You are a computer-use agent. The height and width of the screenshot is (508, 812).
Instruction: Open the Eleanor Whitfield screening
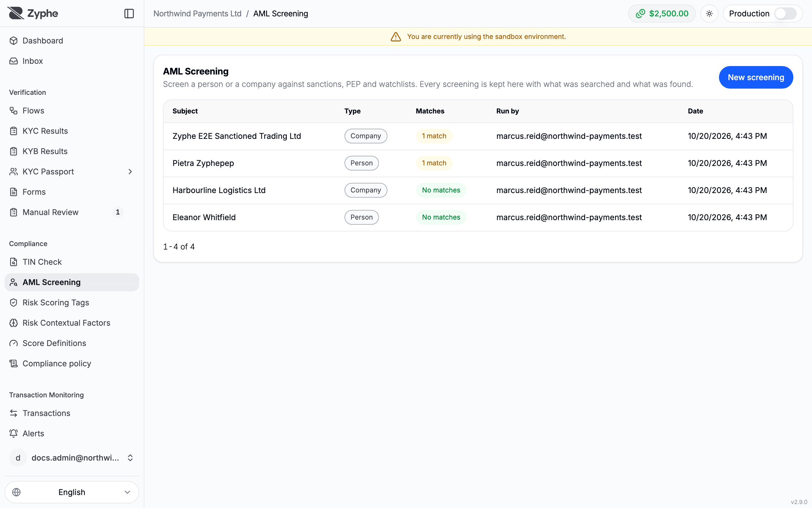[478, 217]
